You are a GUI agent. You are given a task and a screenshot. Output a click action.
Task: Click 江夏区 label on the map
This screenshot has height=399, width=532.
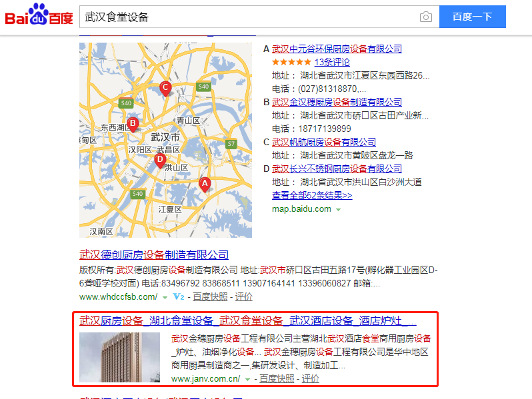tap(170, 209)
